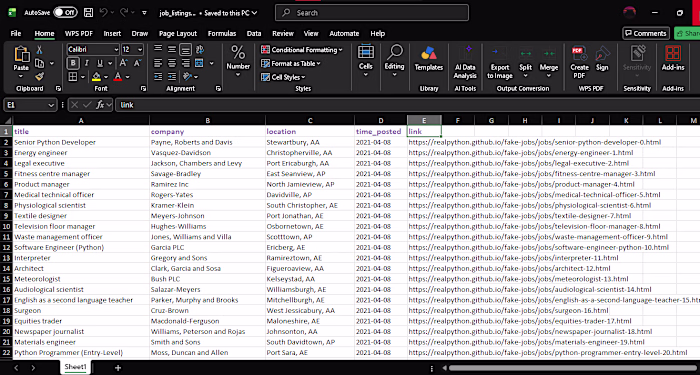Open AI Data Analysis tool
The image size is (700, 375).
[465, 62]
